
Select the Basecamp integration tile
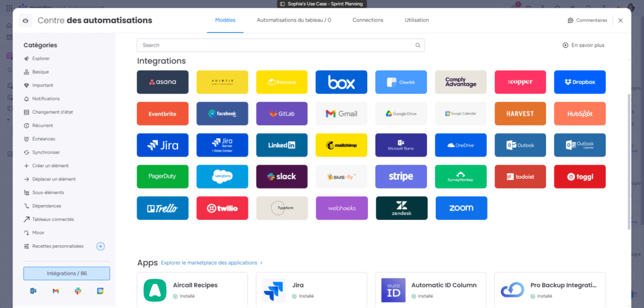click(x=282, y=82)
